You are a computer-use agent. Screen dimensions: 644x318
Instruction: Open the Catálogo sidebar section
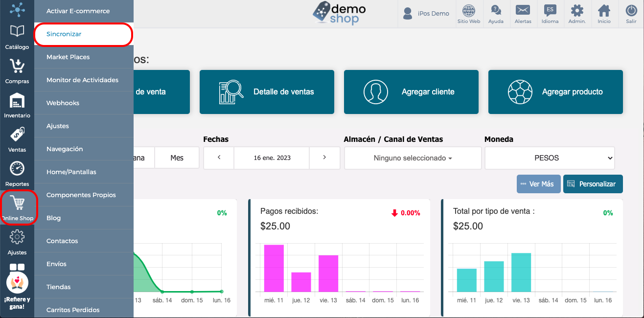[17, 37]
